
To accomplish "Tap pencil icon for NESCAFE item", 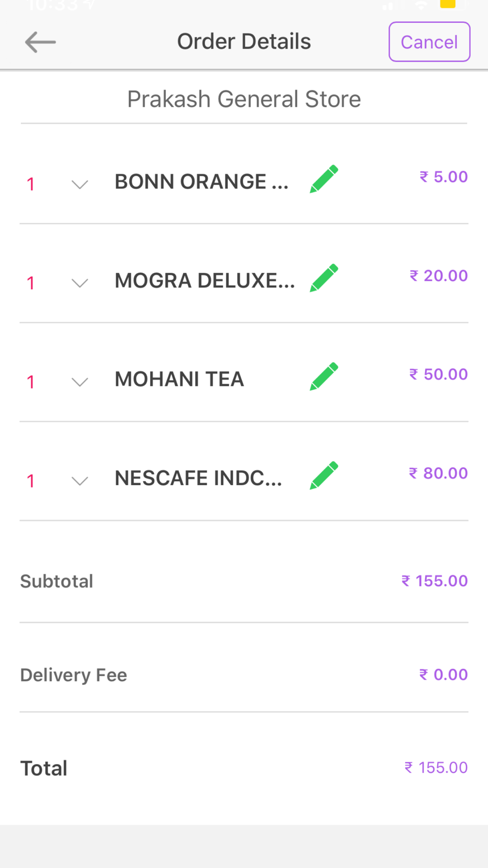I will pos(324,475).
